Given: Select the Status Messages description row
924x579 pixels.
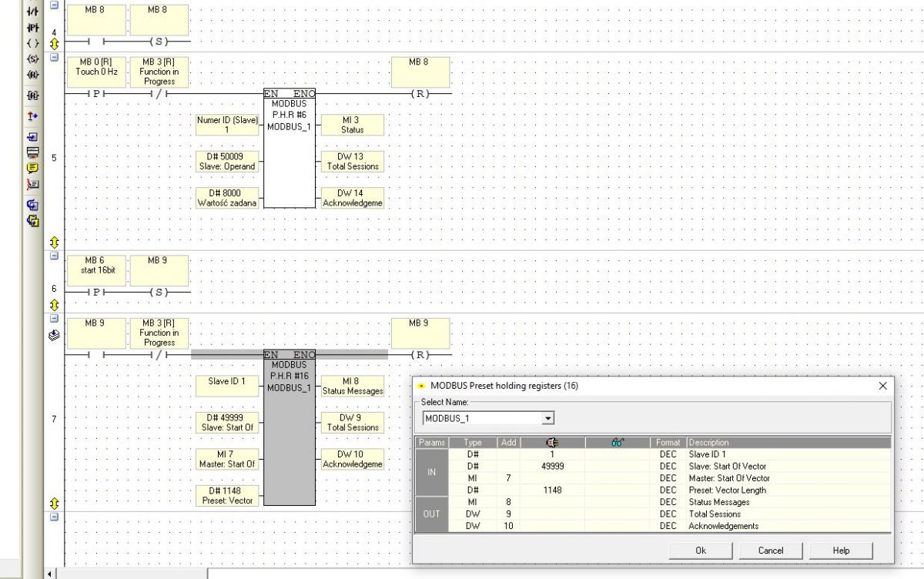Looking at the screenshot, I should pos(788,502).
